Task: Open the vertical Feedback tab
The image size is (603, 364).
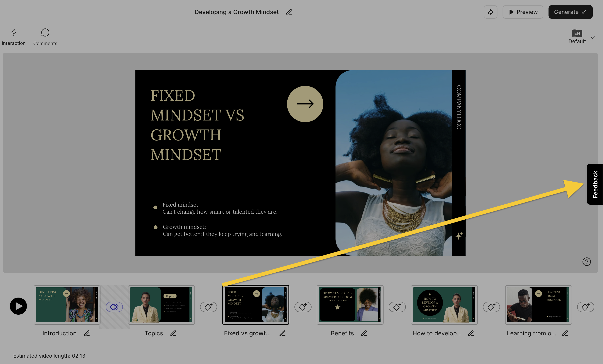Action: click(595, 184)
